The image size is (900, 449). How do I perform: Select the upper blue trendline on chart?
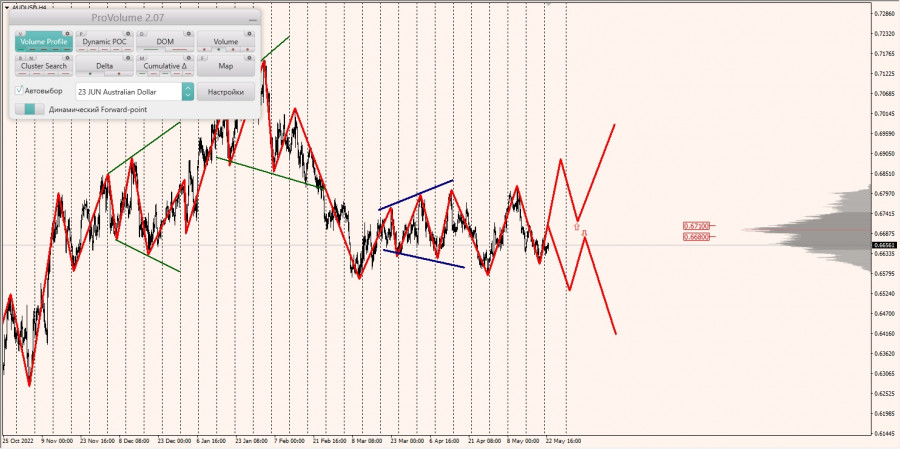(416, 195)
